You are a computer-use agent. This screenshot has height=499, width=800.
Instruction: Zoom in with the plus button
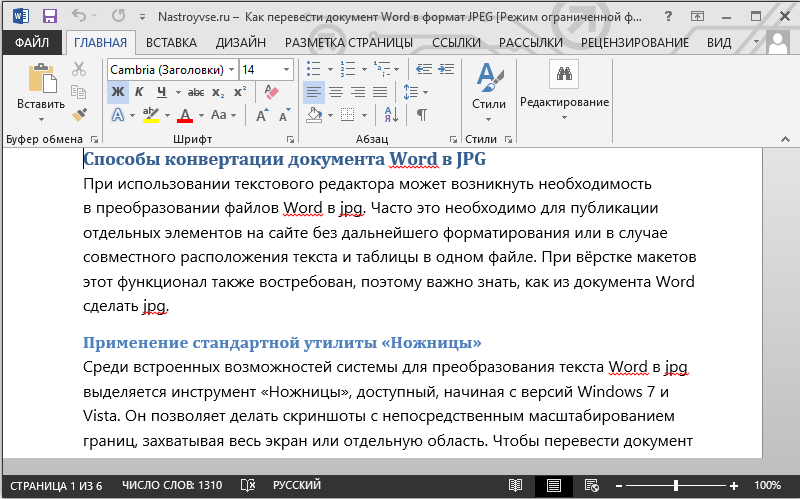(734, 486)
